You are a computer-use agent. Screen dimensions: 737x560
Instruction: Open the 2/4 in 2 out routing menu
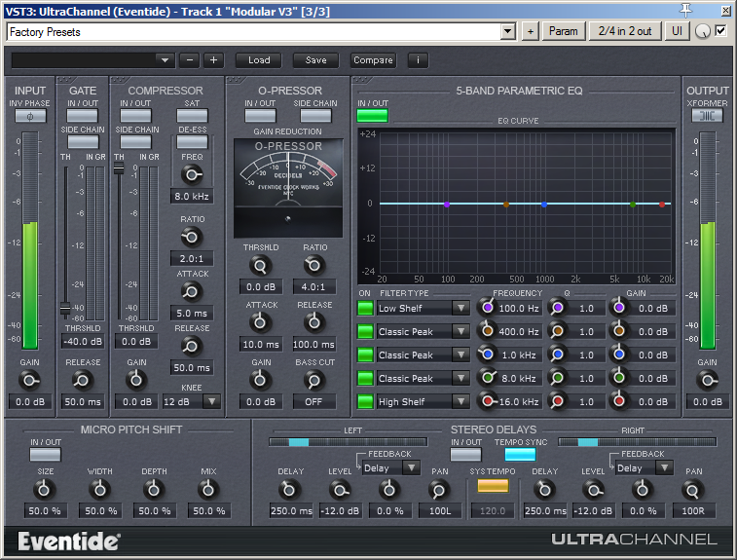click(624, 31)
